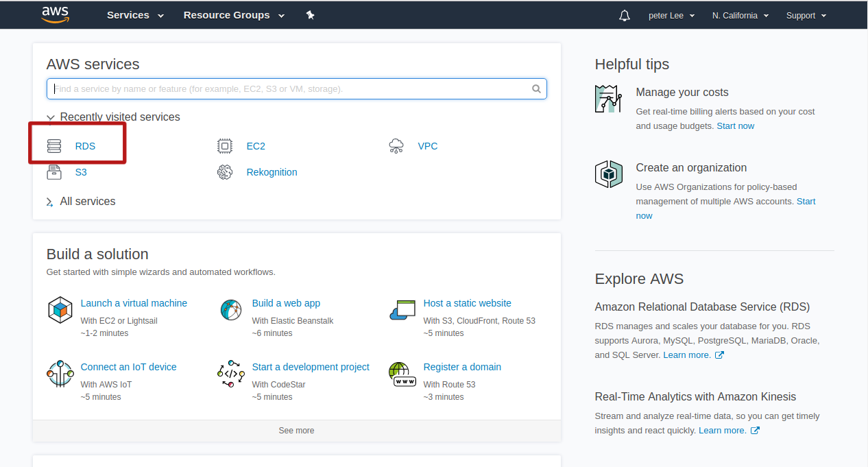The image size is (868, 467).
Task: Click the search magnifier icon
Action: click(x=536, y=89)
